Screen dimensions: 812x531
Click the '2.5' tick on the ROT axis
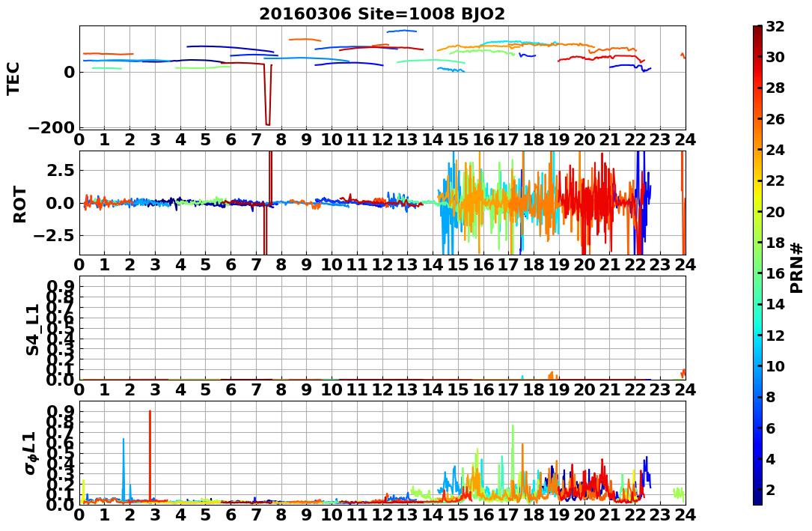(61, 171)
